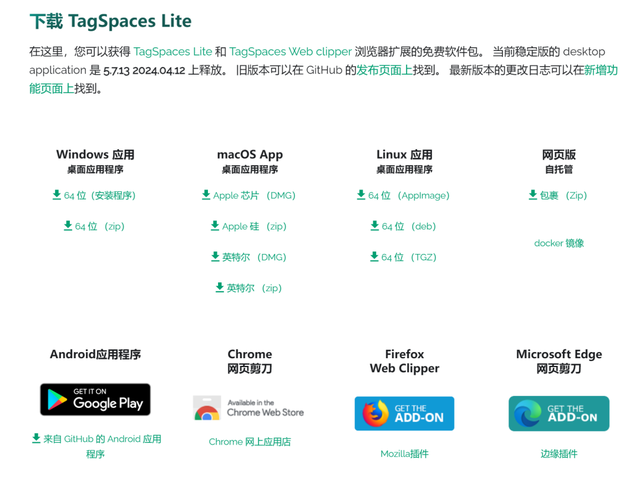Download Windows 64 位 (安装程序) installer
Screen dimensions: 640x489
coord(94,196)
